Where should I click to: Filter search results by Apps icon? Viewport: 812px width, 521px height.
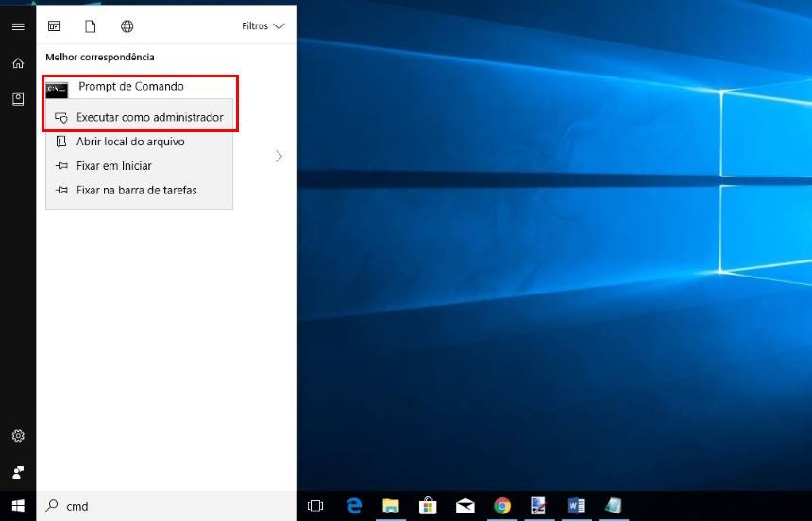coord(55,26)
